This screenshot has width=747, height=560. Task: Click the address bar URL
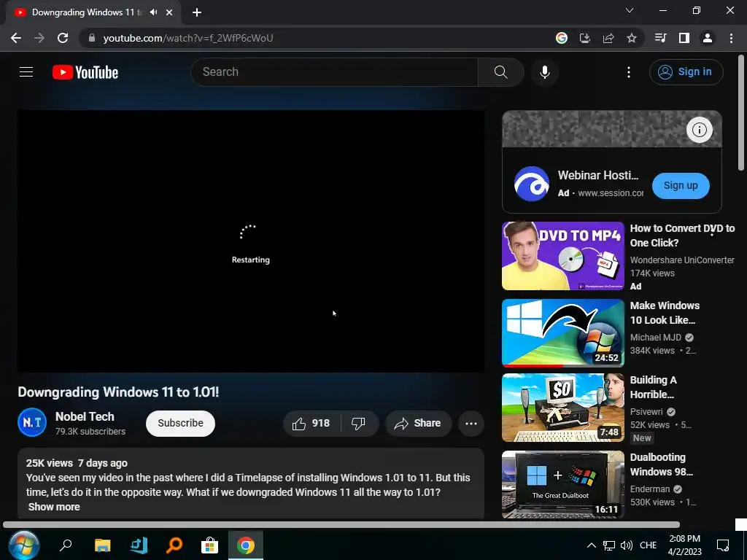point(188,38)
